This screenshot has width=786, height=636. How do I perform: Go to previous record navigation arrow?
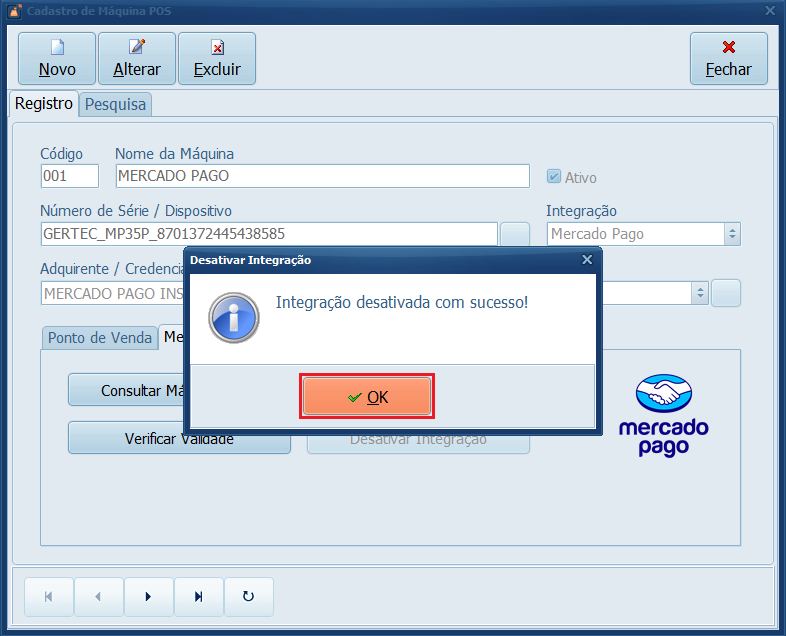point(98,597)
